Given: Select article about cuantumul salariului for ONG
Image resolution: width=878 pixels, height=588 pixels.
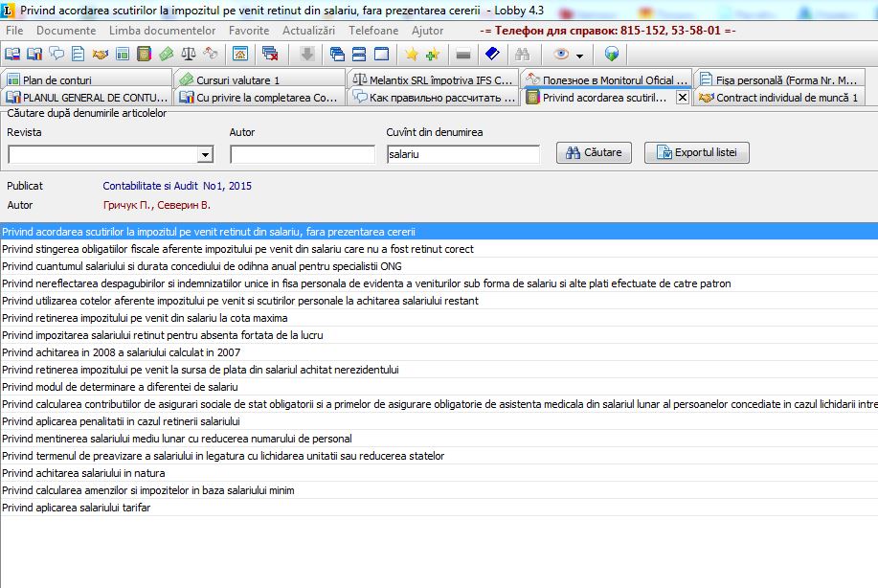Looking at the screenshot, I should pos(439,266).
